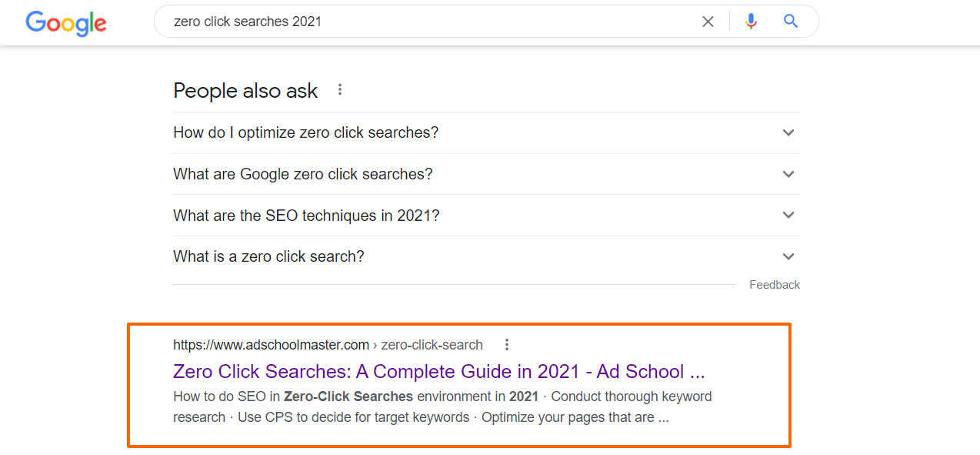Click the result snippet description text
The image size is (980, 455).
[442, 407]
